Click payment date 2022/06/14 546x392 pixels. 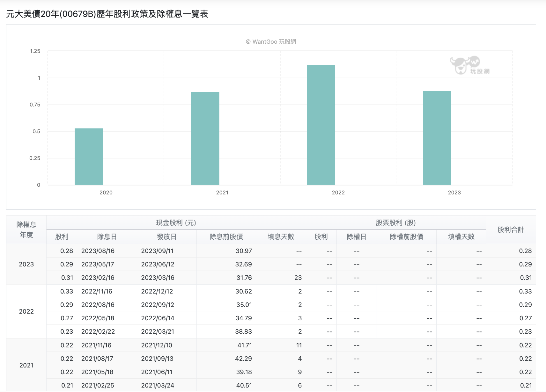click(158, 318)
